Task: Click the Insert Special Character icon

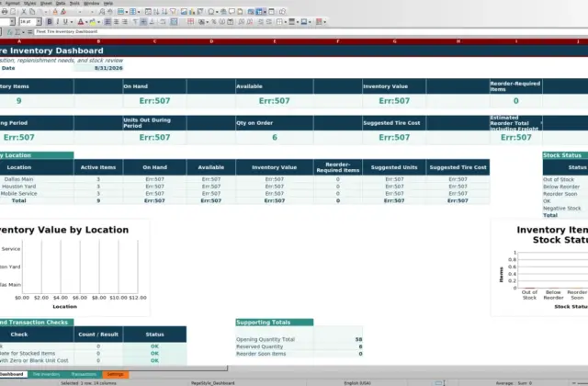Action: pos(210,12)
